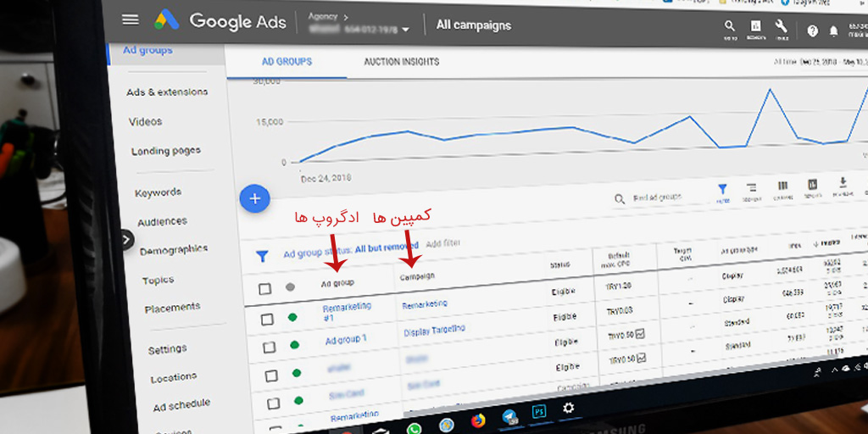
Task: Open the Go To search icon
Action: (730, 26)
